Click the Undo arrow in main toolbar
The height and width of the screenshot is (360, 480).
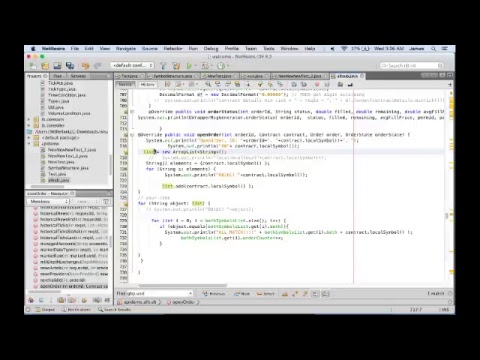(85, 66)
